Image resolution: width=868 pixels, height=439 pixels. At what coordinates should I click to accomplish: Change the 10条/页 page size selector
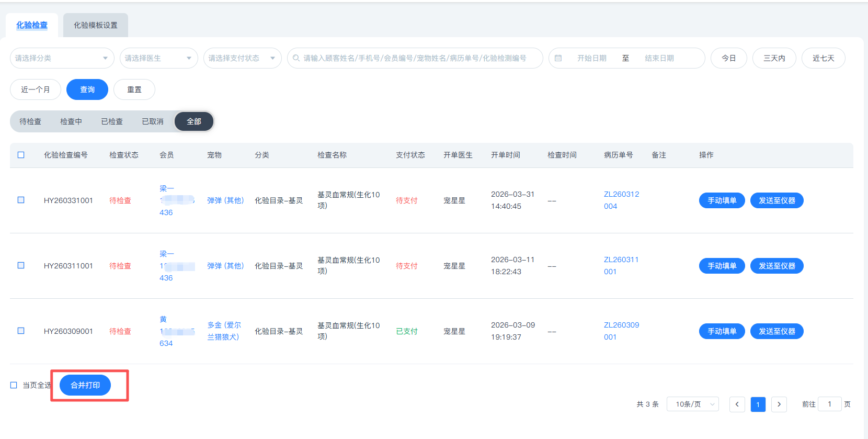coord(692,404)
